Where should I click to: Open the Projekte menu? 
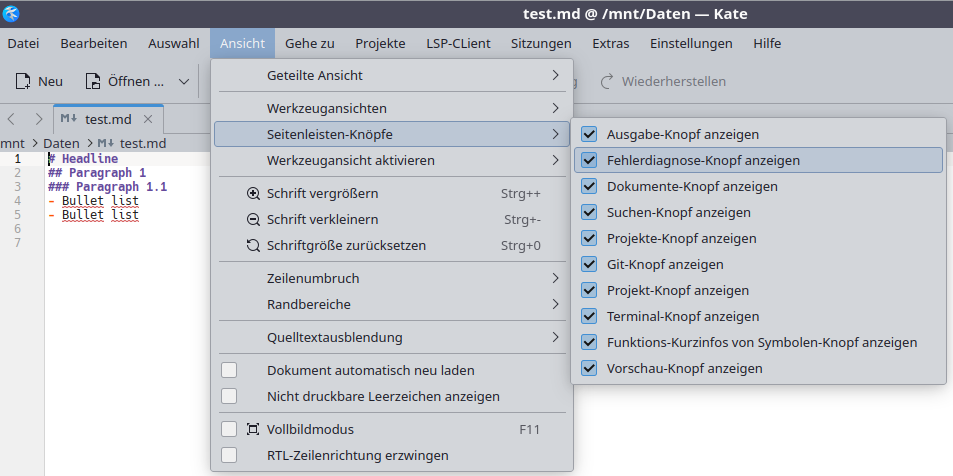point(380,44)
